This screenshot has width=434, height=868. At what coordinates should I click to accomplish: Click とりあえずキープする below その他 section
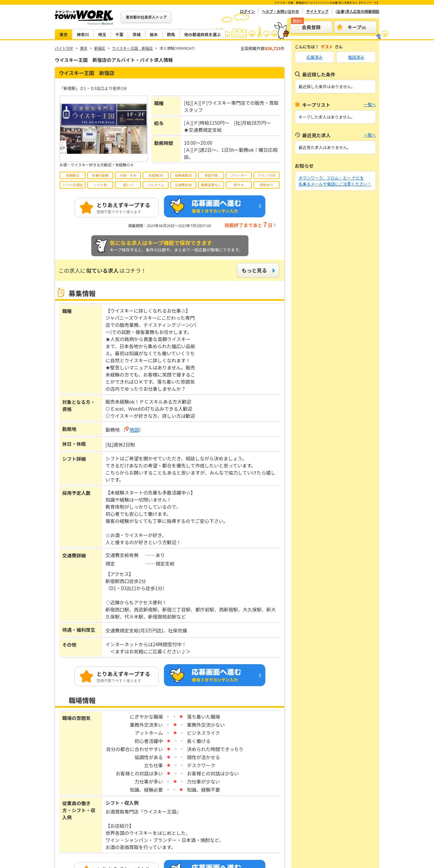click(x=117, y=676)
